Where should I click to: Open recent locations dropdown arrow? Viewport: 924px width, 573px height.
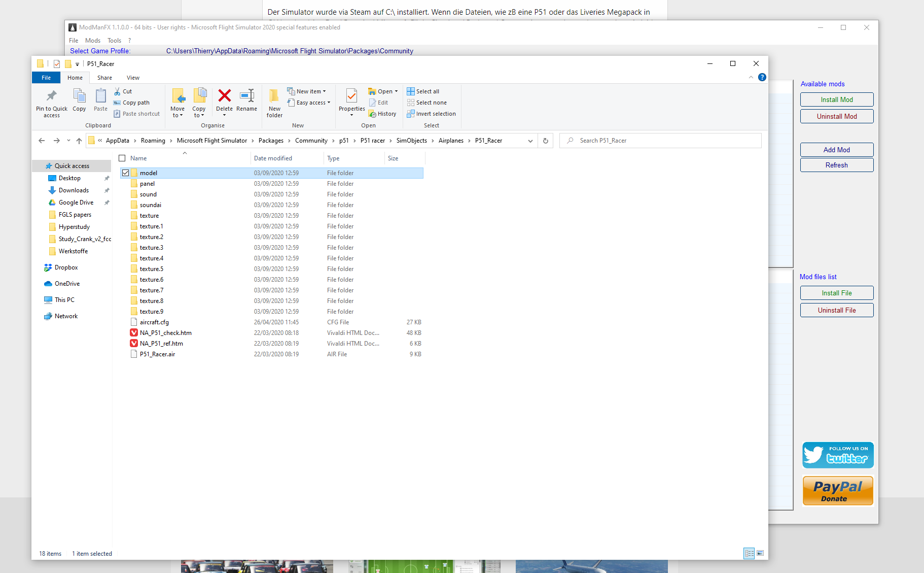[x=68, y=141]
